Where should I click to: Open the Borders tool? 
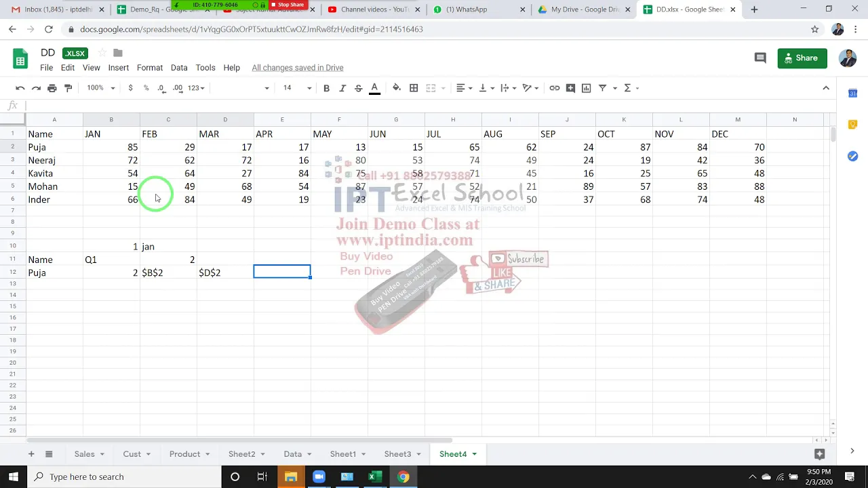[x=414, y=88]
